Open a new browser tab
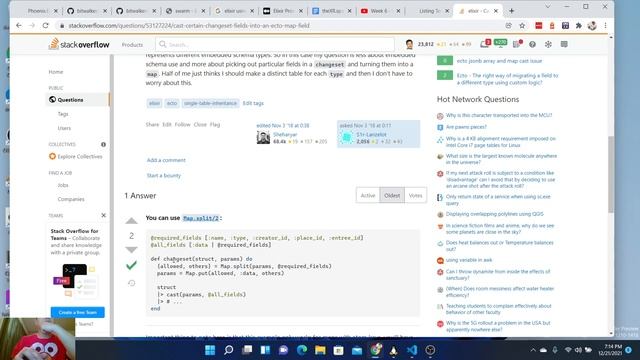 [x=511, y=11]
